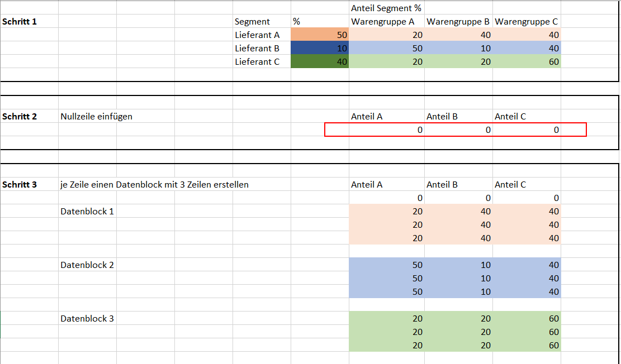
Task: Click Anteil A value 20 in Datenblock 1 row
Action: pos(387,211)
